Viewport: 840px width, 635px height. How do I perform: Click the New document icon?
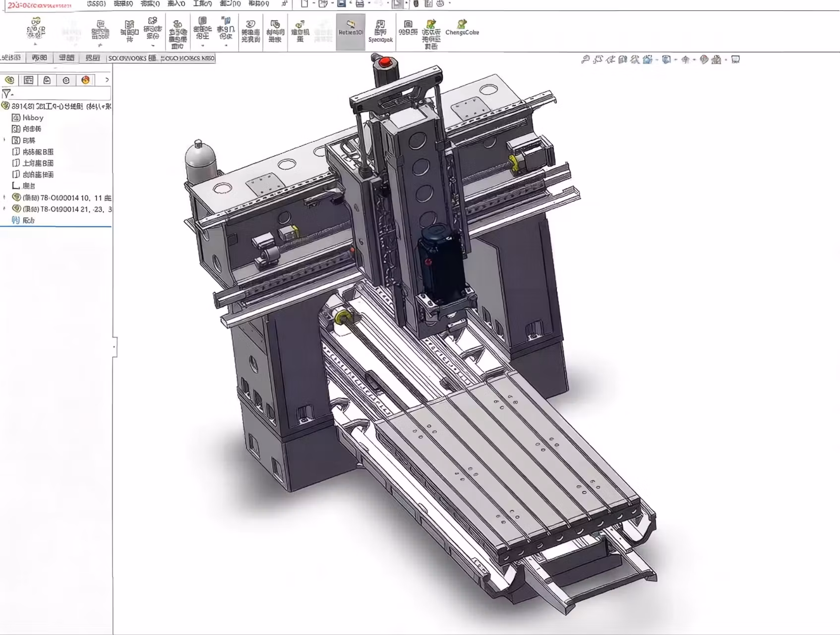point(304,4)
